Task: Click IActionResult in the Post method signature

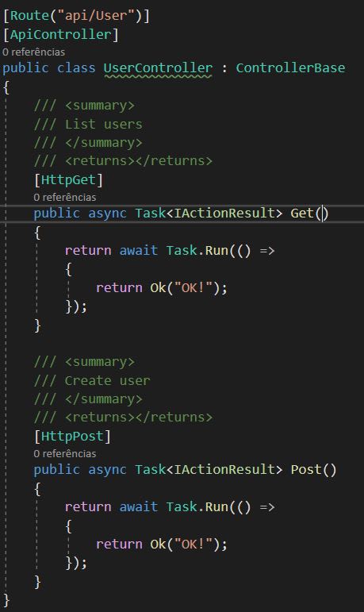Action: pos(224,470)
